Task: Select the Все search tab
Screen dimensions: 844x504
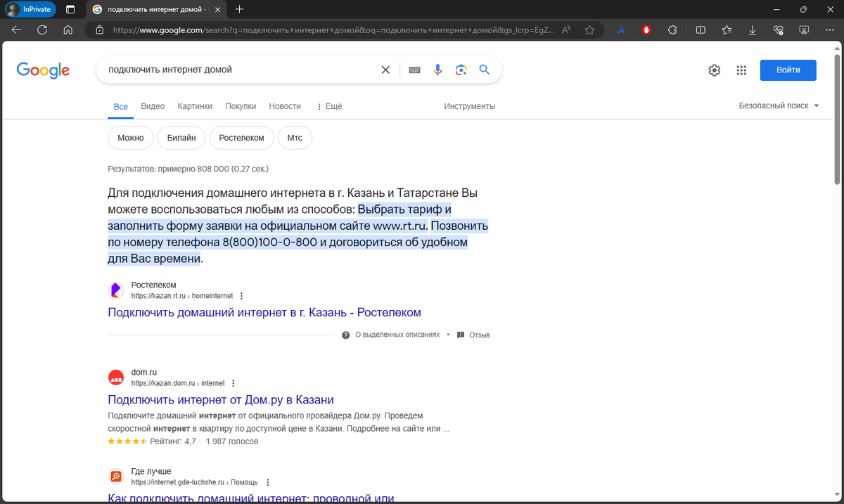Action: coord(121,107)
